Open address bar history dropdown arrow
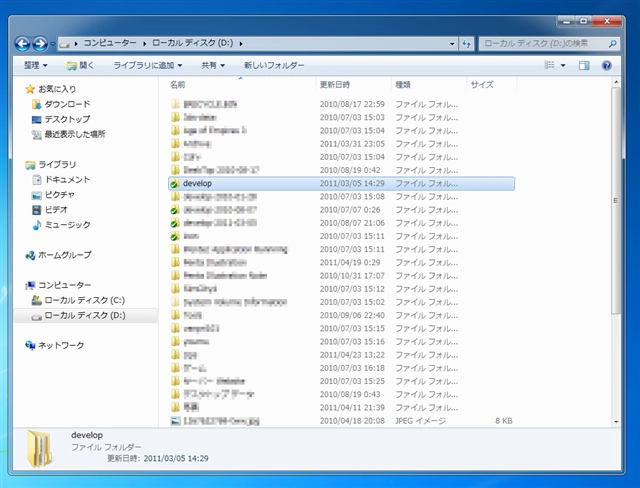640x488 pixels. pos(452,44)
